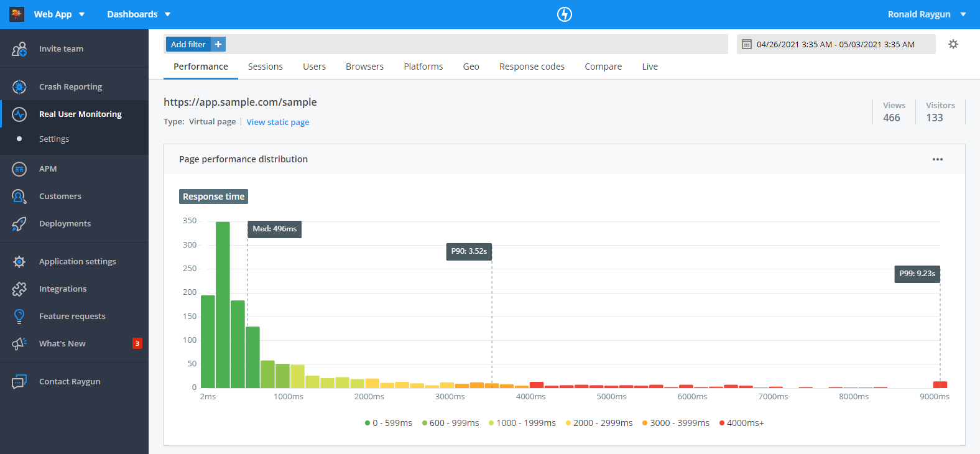The width and height of the screenshot is (980, 454).
Task: Open the Dashboards dropdown menu
Action: tap(139, 14)
